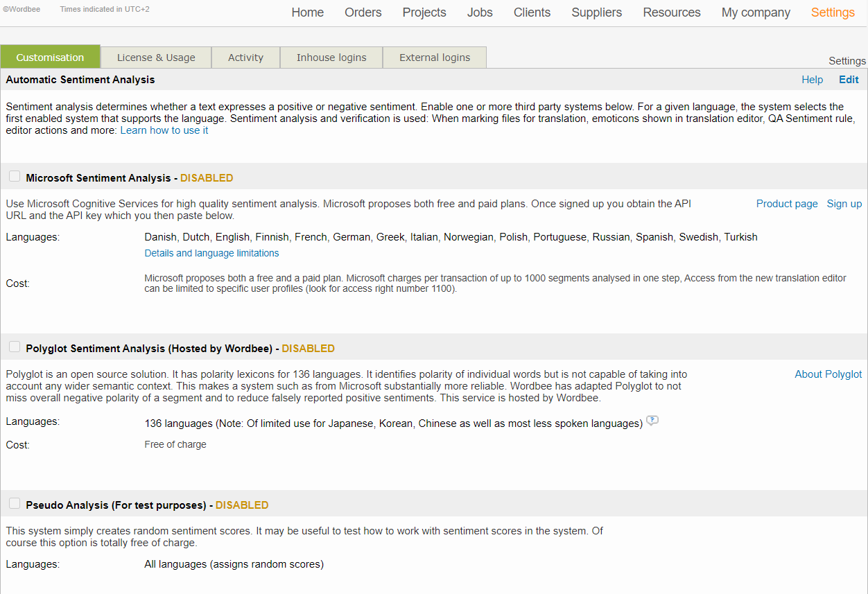Click the Edit link for Sentiment Analysis
The image size is (868, 594).
coord(849,79)
